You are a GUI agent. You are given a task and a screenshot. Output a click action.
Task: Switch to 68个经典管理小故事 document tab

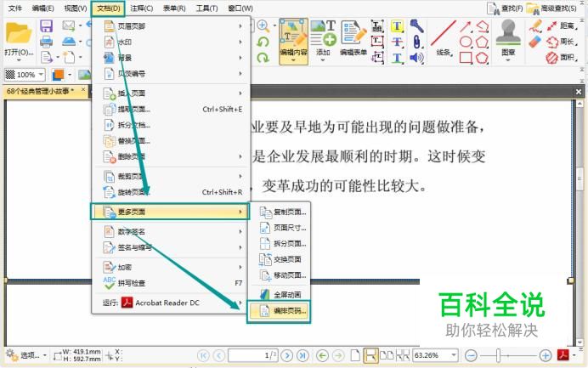pos(41,91)
